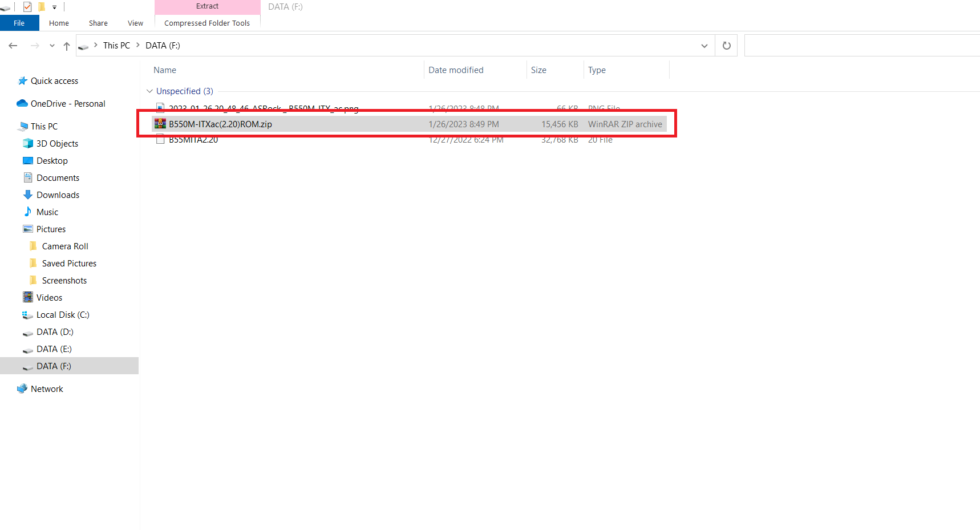Open Desktop in the navigation pane
The image size is (980, 530).
coord(52,161)
